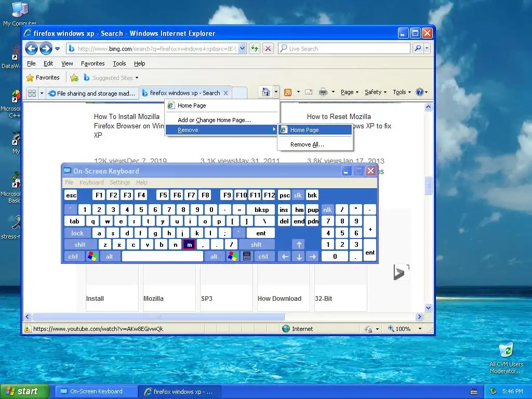Expand the address bar dropdown arrow

click(x=242, y=48)
